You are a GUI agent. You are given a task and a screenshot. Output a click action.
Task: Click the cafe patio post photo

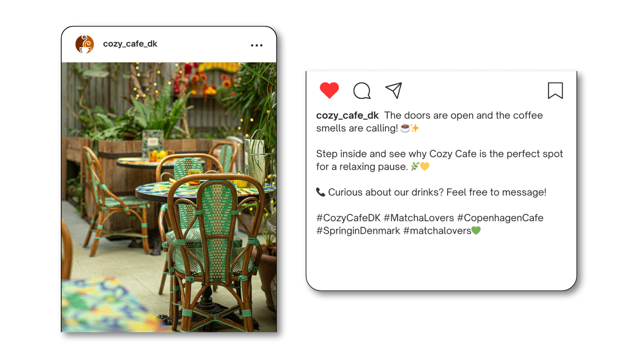pyautogui.click(x=169, y=197)
